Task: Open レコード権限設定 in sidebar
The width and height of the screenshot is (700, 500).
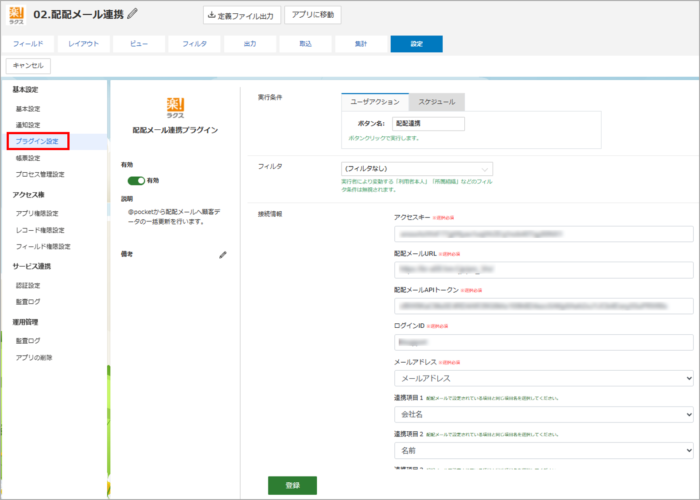Action: coord(40,230)
